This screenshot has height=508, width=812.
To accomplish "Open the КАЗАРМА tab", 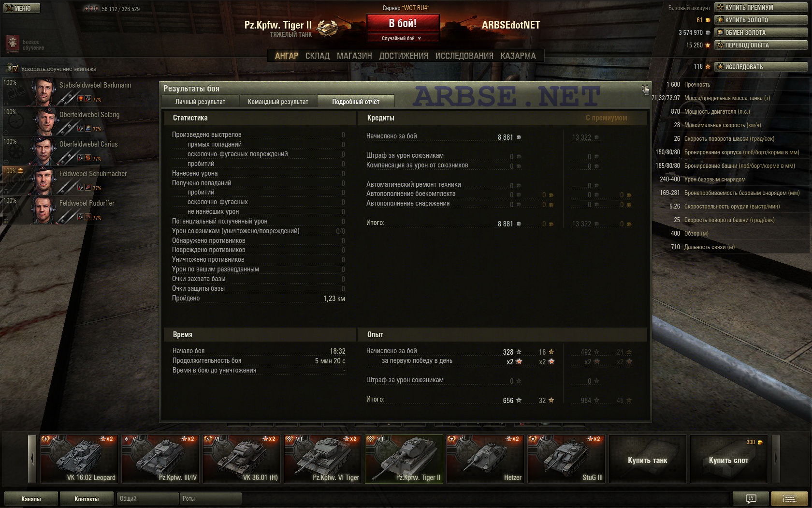I will click(x=518, y=56).
